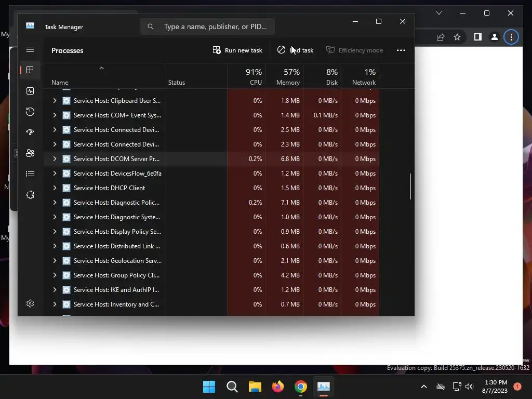This screenshot has width=532, height=399.
Task: Open Chrome three-dot menu
Action: [511, 37]
